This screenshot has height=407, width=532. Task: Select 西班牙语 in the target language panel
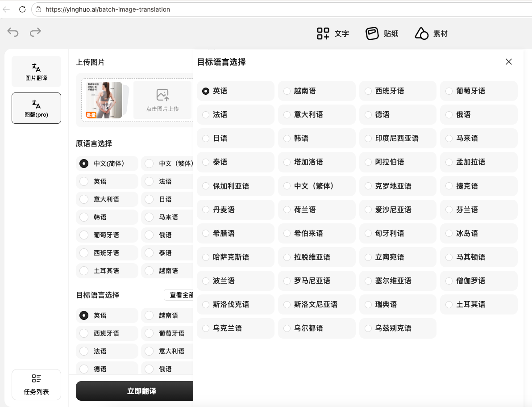point(398,91)
